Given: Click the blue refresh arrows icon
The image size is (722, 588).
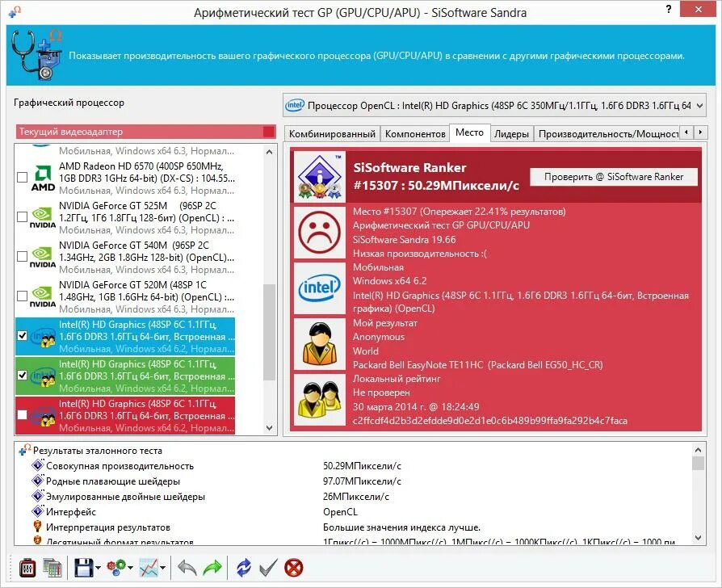Looking at the screenshot, I should point(244,568).
